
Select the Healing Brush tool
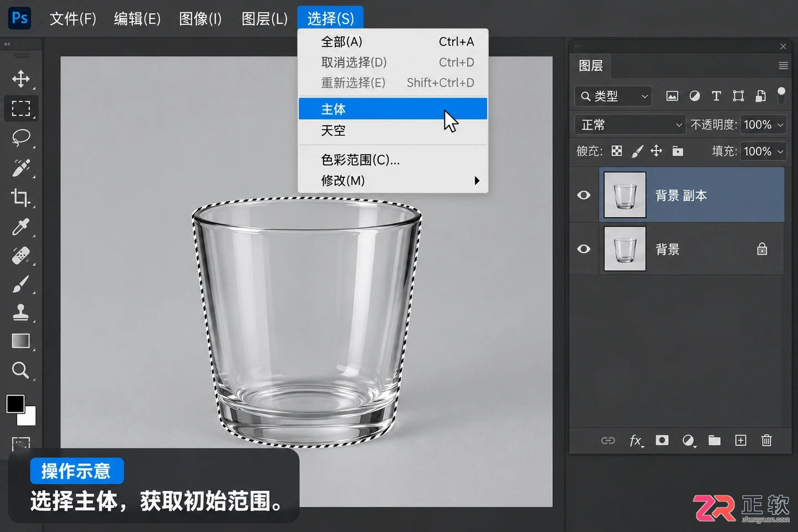pos(21,256)
